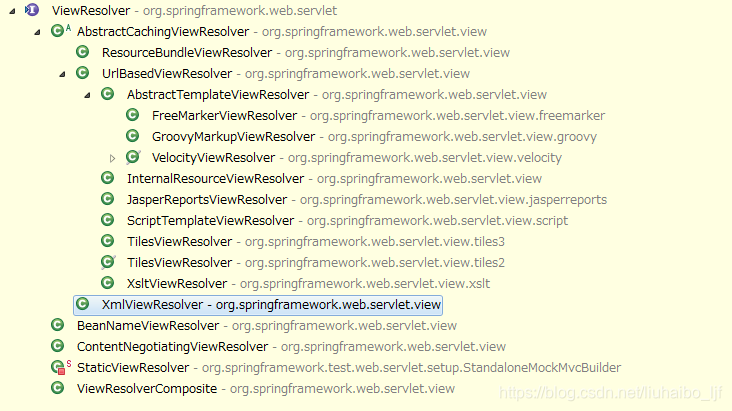The height and width of the screenshot is (411, 732).
Task: Click the deprecated tiles2 TilesViewResolver icon
Action: pyautogui.click(x=108, y=262)
